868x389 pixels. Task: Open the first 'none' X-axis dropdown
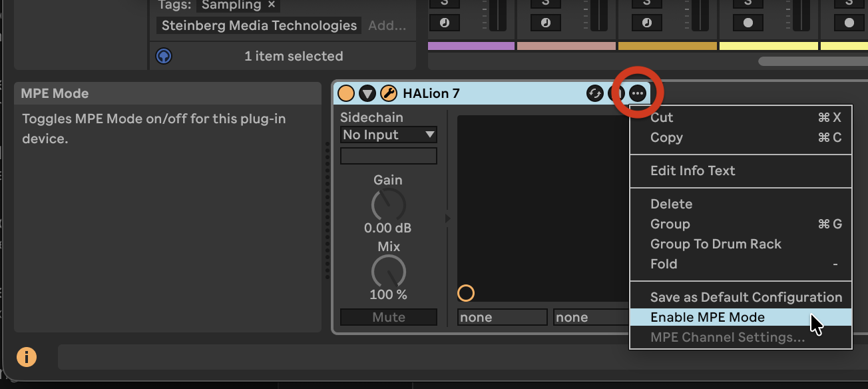click(503, 317)
